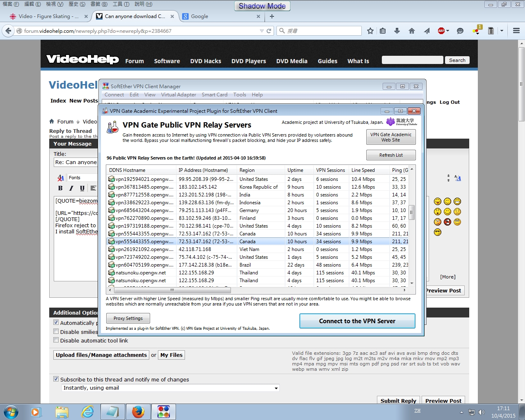Open the Windows Start menu

tap(11, 411)
